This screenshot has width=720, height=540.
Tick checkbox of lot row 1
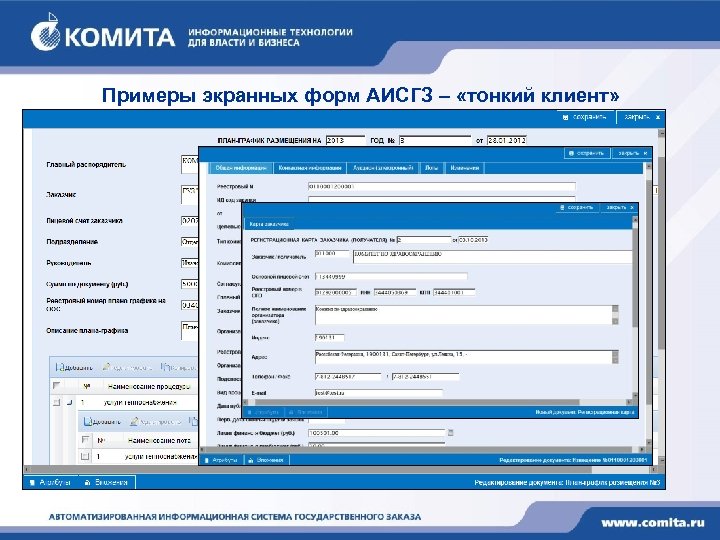pos(85,456)
